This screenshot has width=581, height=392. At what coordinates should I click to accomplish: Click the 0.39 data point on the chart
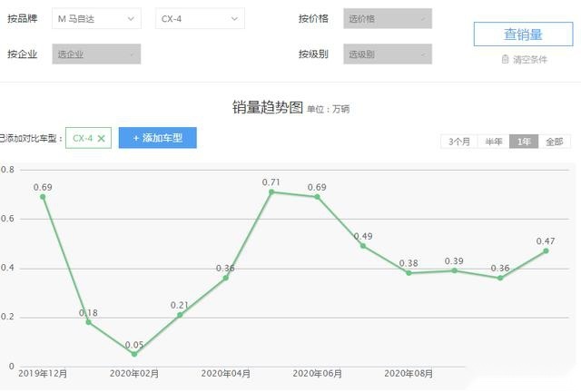click(x=454, y=270)
